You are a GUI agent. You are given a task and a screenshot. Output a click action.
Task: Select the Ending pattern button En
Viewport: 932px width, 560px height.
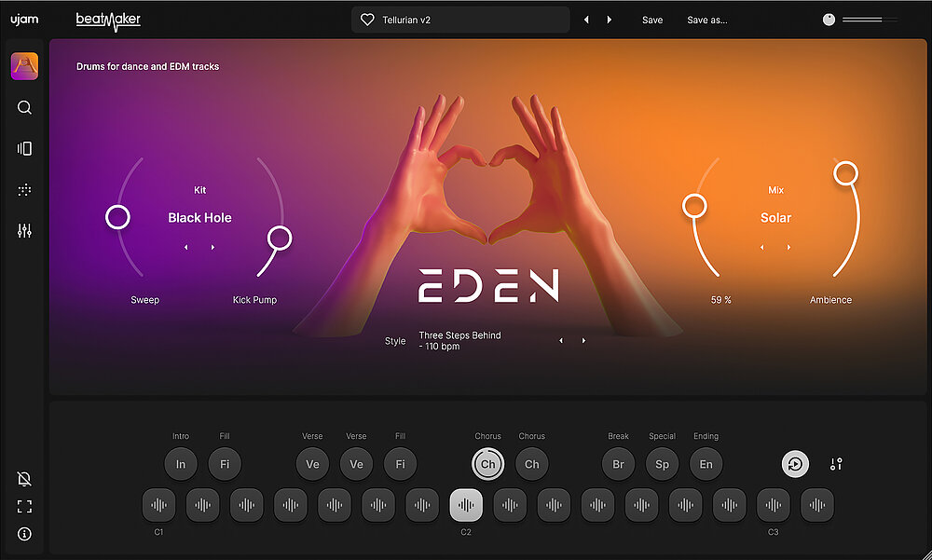pos(706,464)
